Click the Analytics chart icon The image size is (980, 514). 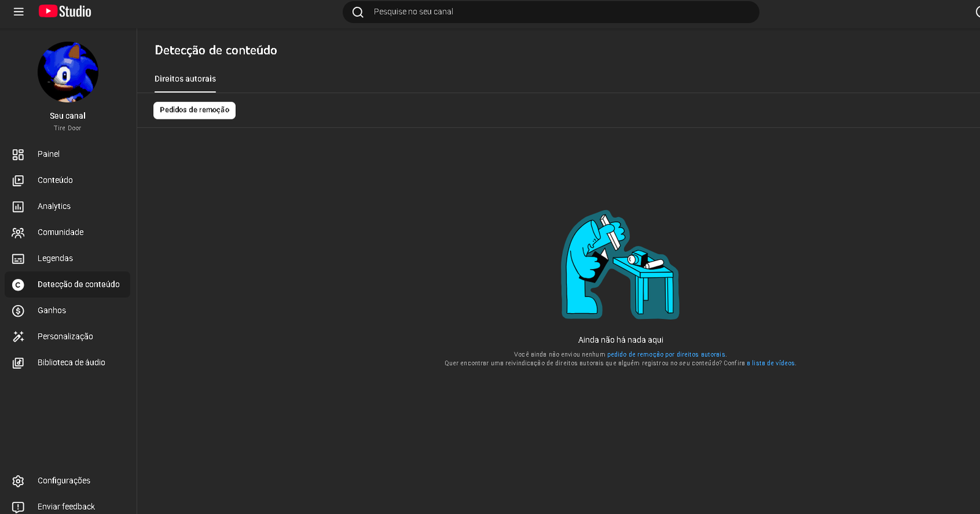18,207
